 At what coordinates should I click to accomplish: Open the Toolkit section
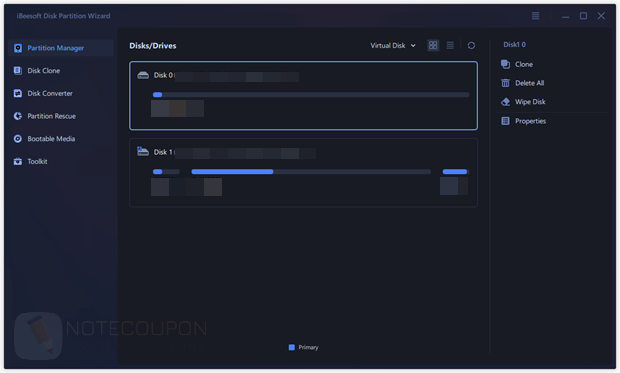tap(37, 161)
